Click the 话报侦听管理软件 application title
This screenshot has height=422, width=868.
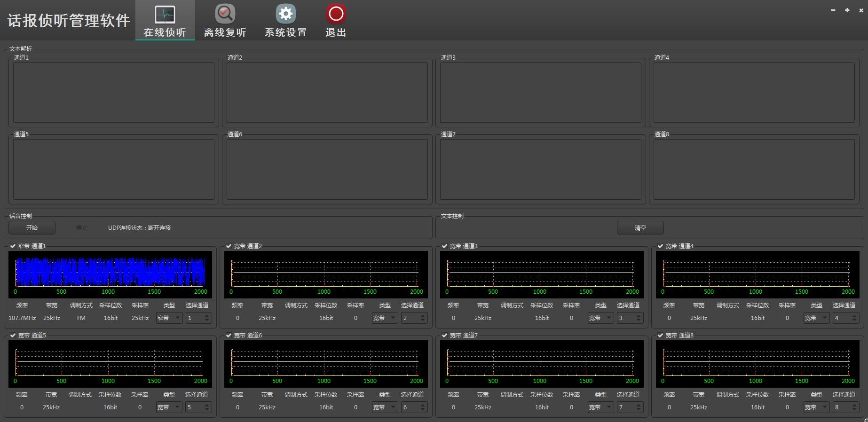pos(69,21)
